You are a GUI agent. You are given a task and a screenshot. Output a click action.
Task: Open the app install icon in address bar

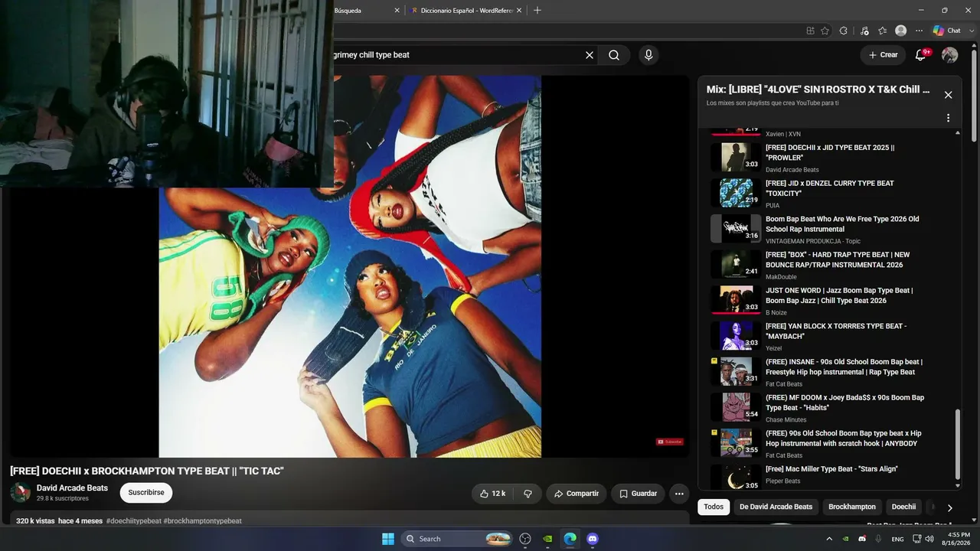(810, 31)
